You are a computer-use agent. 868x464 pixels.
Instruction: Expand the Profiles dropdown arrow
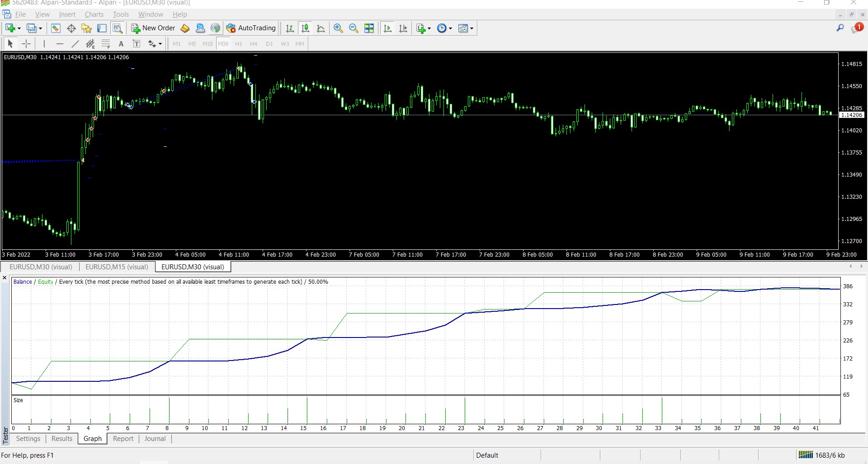pos(41,28)
